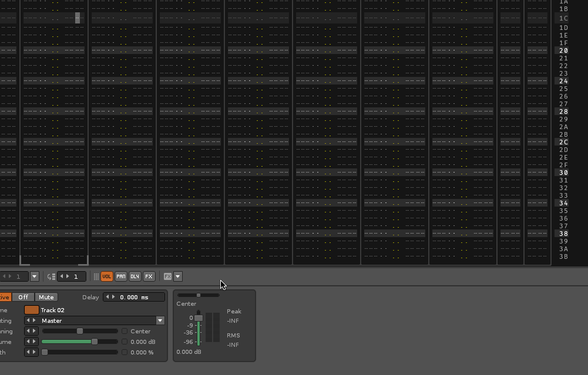Screen dimensions: 588x375
Task: Open the orange Track 02 color swatch
Action: click(32, 310)
